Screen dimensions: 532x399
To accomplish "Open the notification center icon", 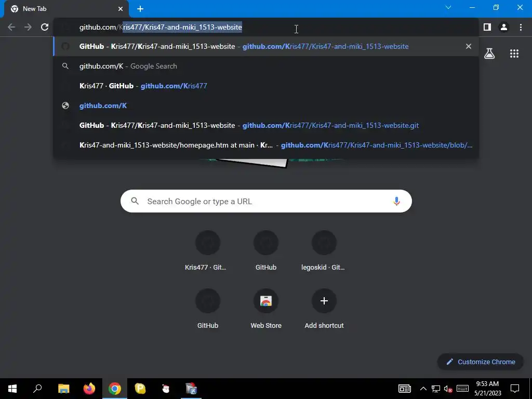I will tap(515, 389).
